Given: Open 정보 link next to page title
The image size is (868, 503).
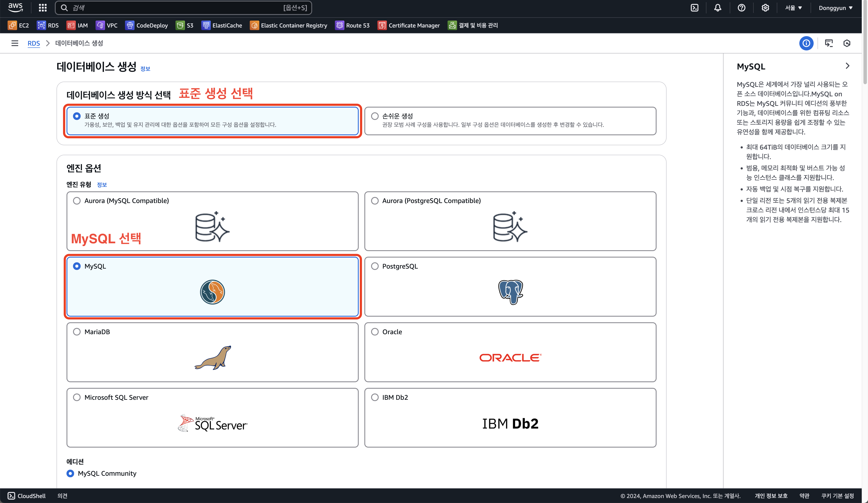Looking at the screenshot, I should [145, 69].
